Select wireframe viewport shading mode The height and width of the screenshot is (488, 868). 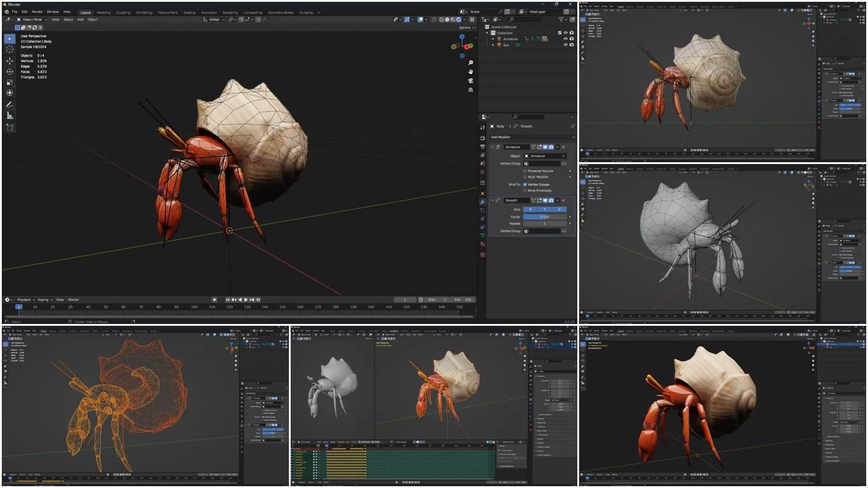pyautogui.click(x=441, y=19)
